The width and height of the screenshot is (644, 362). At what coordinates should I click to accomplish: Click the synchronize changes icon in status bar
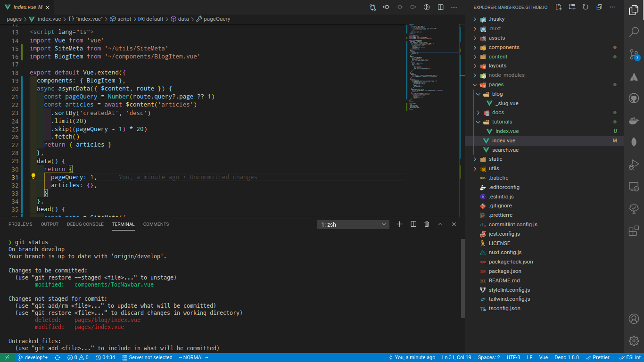58,358
